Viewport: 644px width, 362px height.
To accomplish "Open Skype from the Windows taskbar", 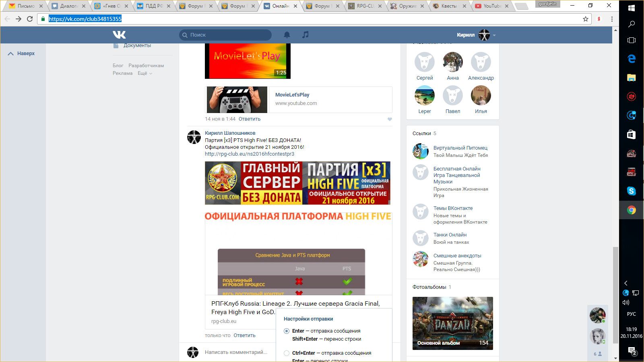I will [x=631, y=191].
